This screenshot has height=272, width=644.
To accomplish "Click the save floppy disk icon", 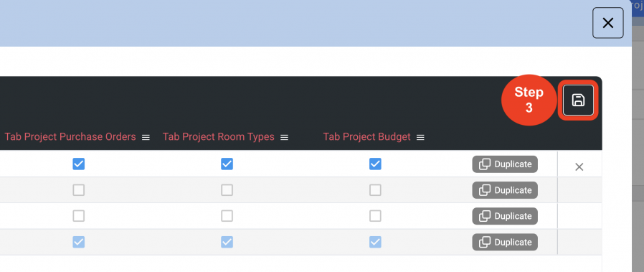I will 578,100.
